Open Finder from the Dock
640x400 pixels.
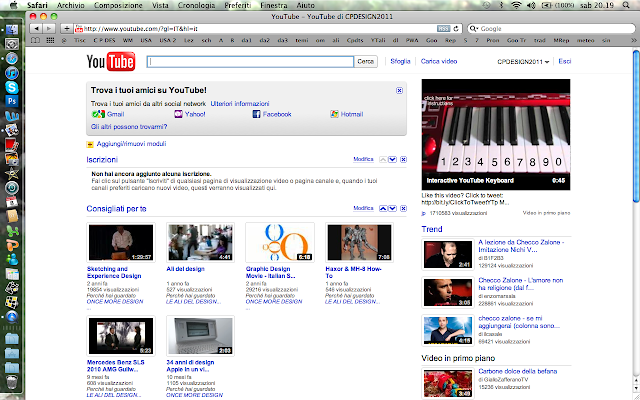12,30
